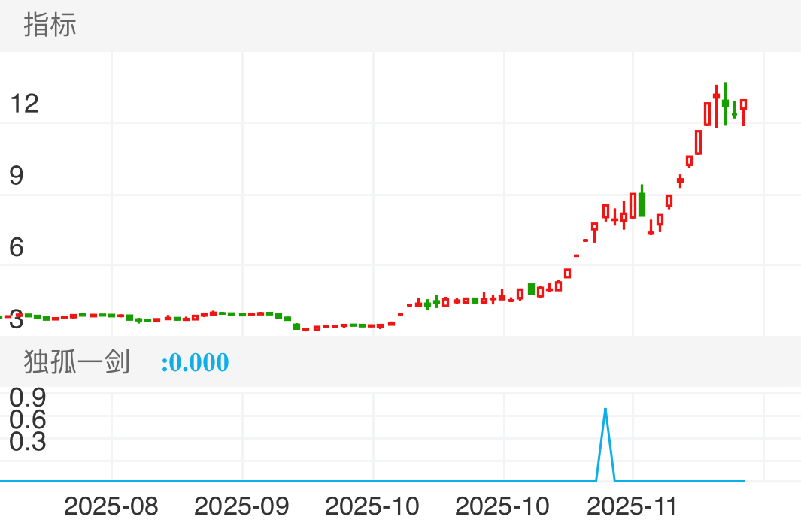Click the 9 price axis label

[x=16, y=176]
